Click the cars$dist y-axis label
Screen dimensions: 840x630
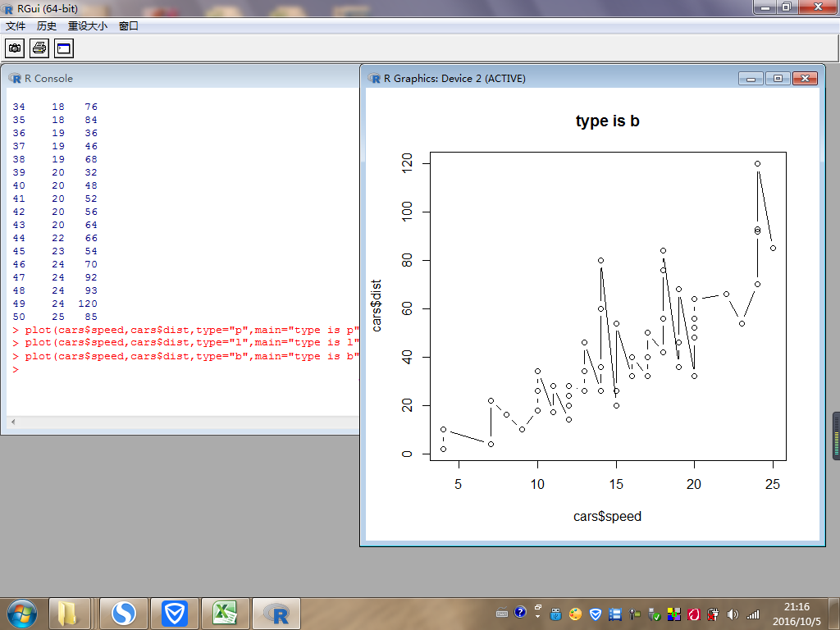point(377,305)
